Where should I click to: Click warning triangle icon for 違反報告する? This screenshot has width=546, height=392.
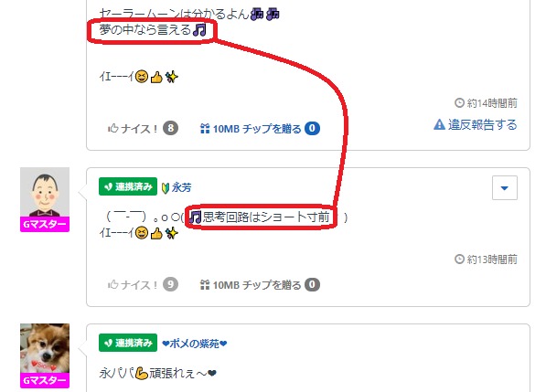[439, 124]
